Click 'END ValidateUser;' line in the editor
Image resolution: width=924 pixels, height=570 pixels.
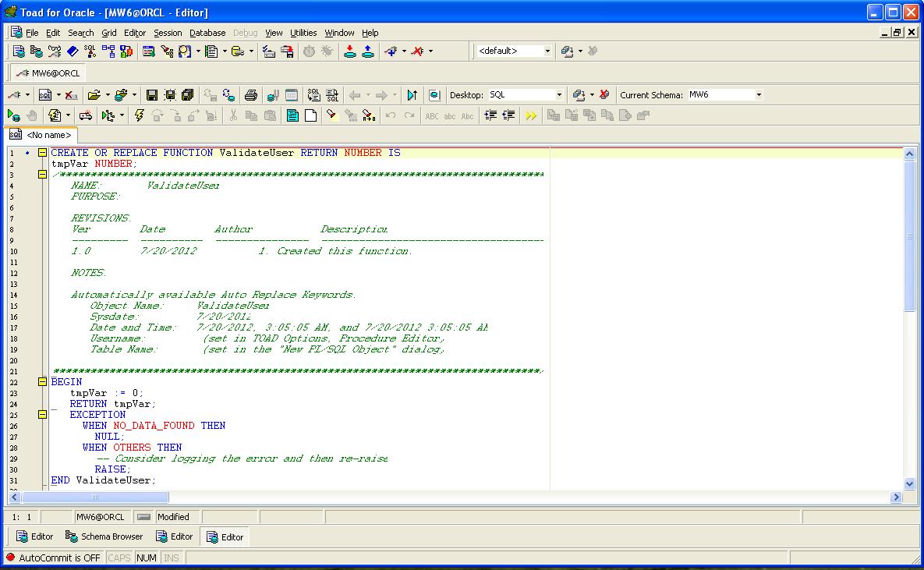[x=103, y=480]
